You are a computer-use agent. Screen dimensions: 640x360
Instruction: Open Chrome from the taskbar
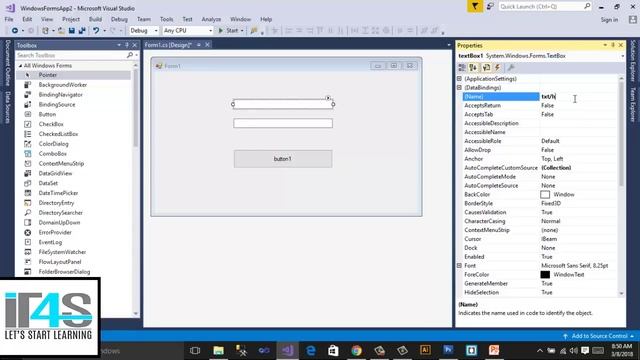[356, 350]
